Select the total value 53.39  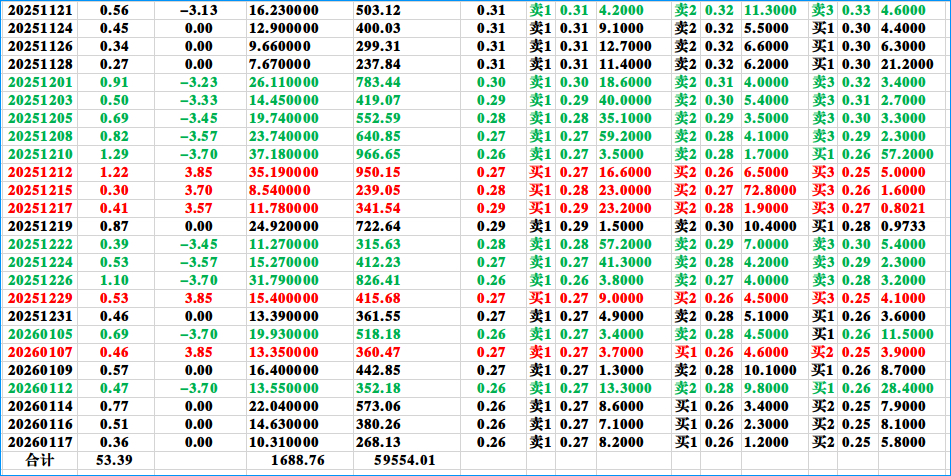coord(114,460)
